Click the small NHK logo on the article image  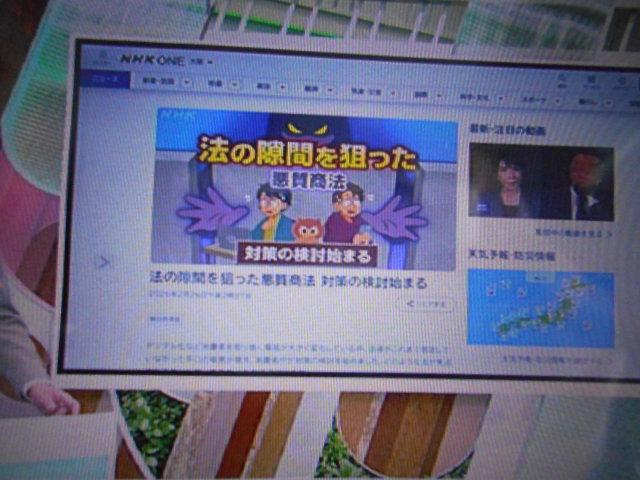[171, 117]
